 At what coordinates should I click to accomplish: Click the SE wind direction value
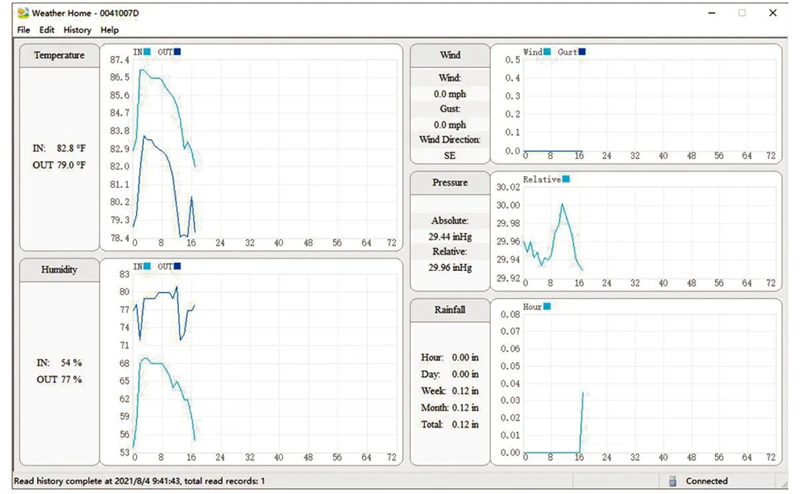click(449, 156)
